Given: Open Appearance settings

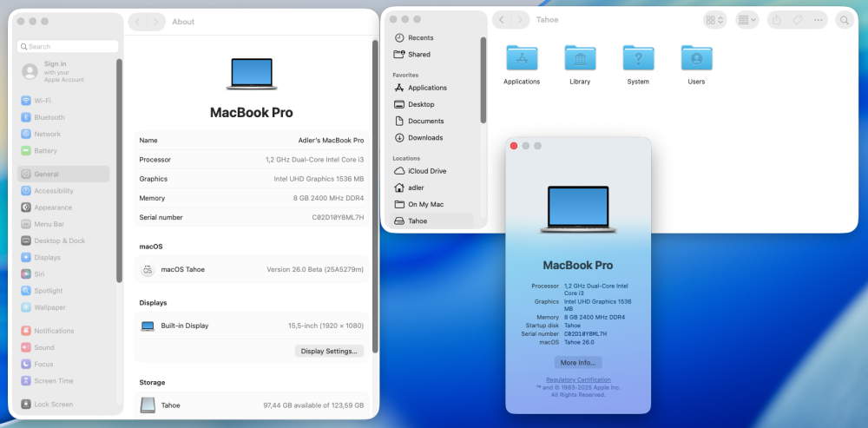Looking at the screenshot, I should pos(63,207).
